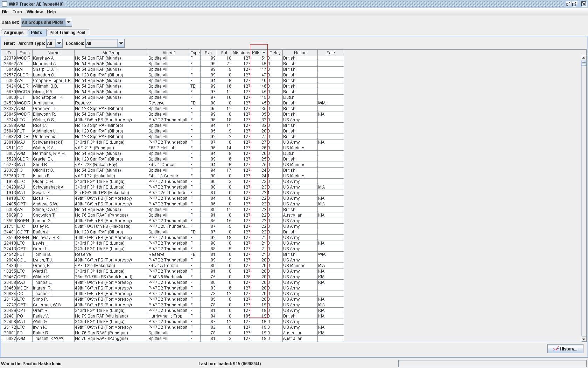The image size is (588, 368).
Task: Sort by the ID column header
Action: point(9,53)
